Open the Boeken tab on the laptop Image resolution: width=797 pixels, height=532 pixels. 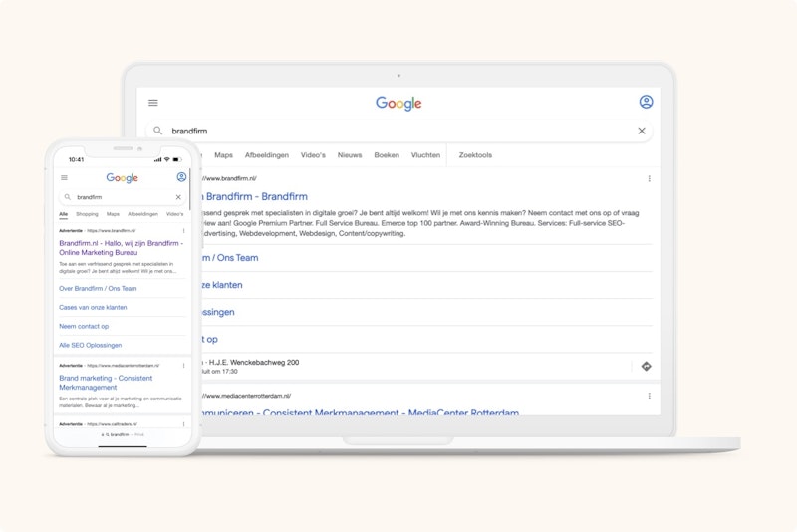pos(387,155)
